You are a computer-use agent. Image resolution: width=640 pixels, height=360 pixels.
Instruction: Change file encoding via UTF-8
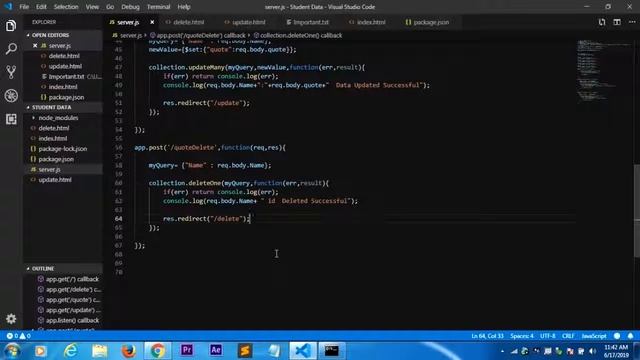(548, 336)
